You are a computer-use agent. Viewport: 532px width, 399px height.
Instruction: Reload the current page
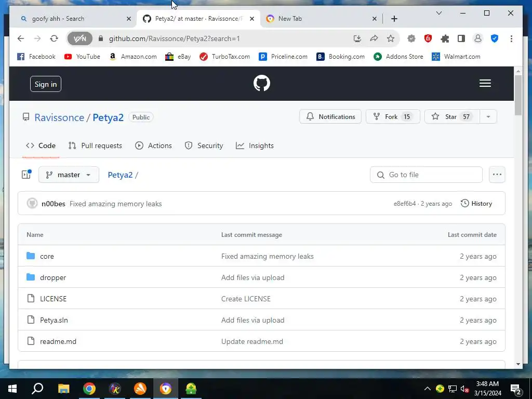click(54, 38)
